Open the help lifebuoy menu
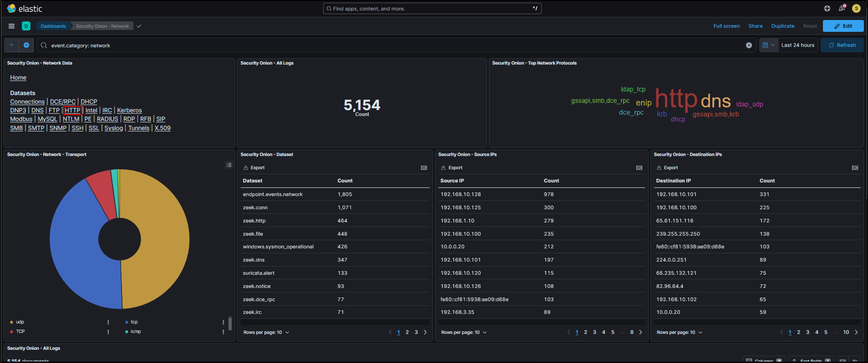The image size is (868, 363). point(827,9)
